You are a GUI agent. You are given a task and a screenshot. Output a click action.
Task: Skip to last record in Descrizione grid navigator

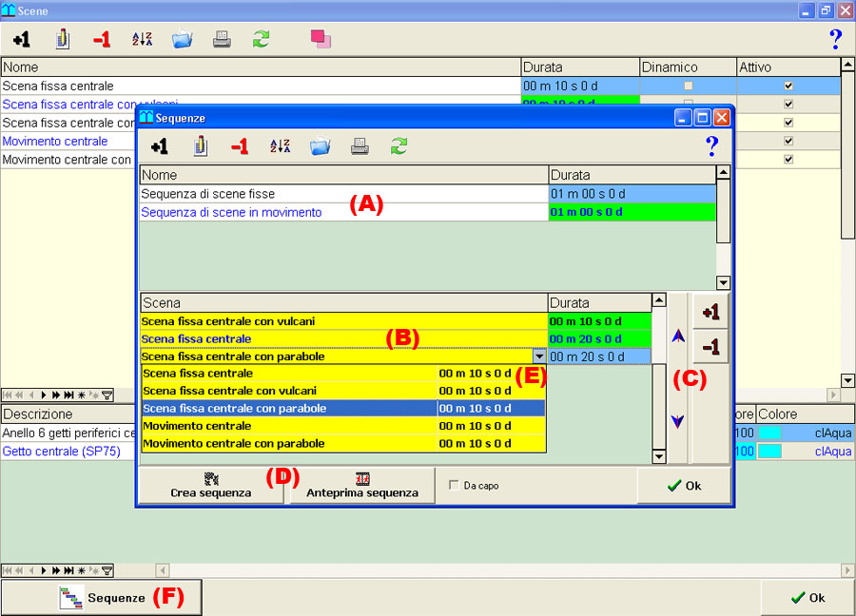click(x=68, y=570)
